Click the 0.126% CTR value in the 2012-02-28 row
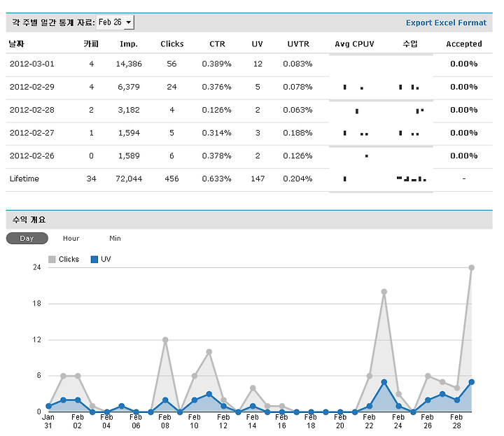This screenshot has width=504, height=436. (x=216, y=110)
